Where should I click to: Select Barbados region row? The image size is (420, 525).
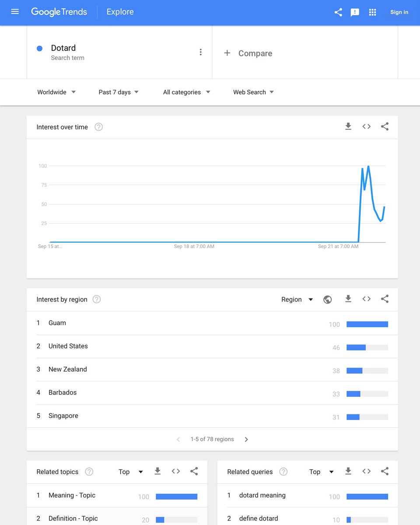[x=212, y=392]
